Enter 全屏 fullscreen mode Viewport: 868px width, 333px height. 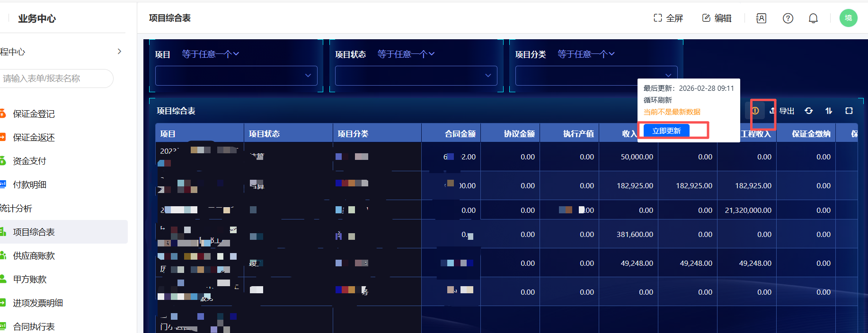668,18
